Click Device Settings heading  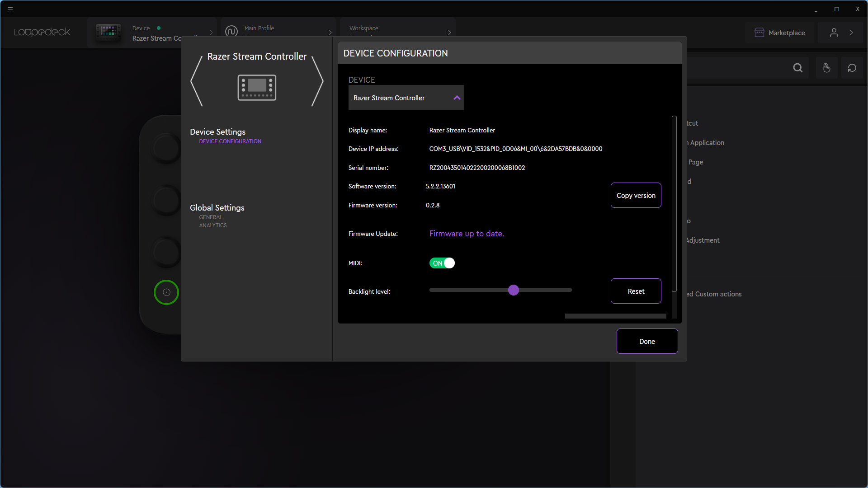(x=217, y=132)
